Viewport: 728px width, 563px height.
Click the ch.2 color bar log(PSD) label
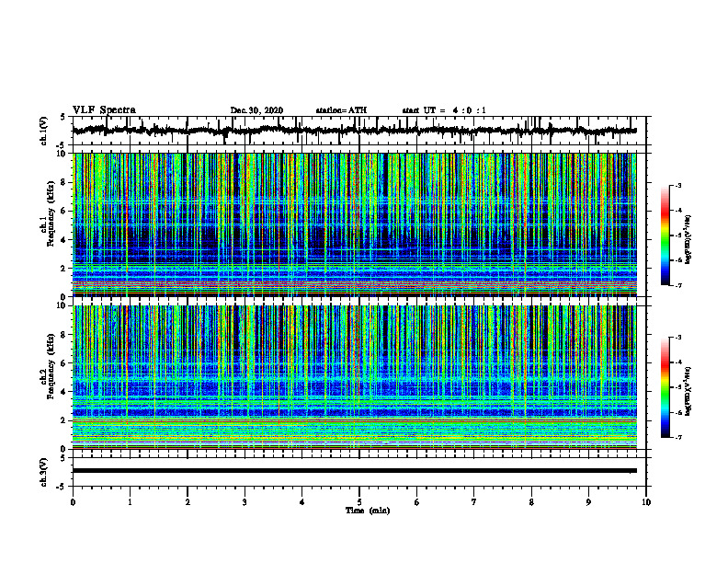tap(688, 392)
